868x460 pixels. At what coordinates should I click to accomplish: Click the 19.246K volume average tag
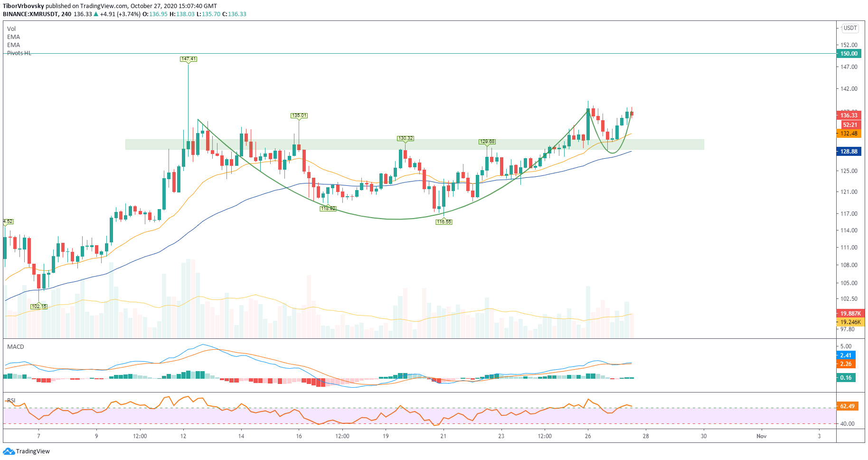(850, 322)
